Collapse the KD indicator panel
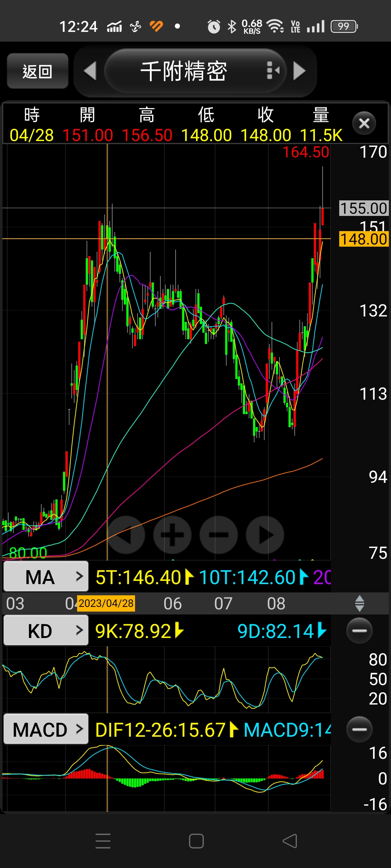This screenshot has height=868, width=391. tap(359, 631)
